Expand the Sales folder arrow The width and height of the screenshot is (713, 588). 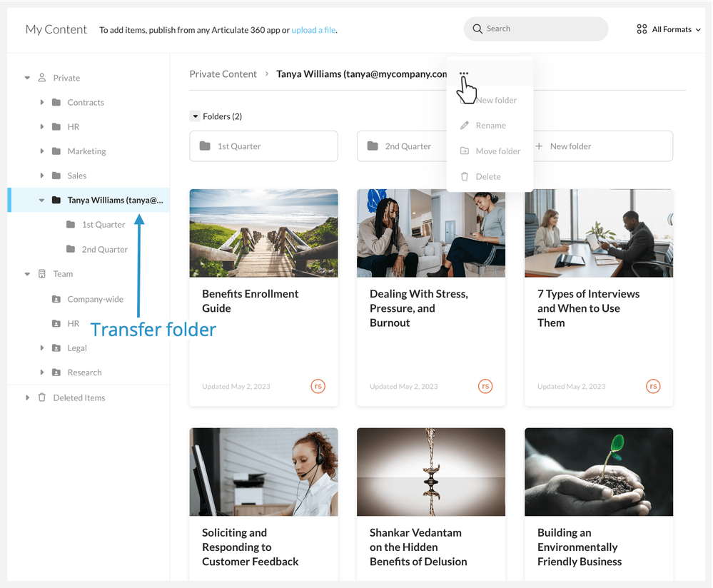point(42,176)
